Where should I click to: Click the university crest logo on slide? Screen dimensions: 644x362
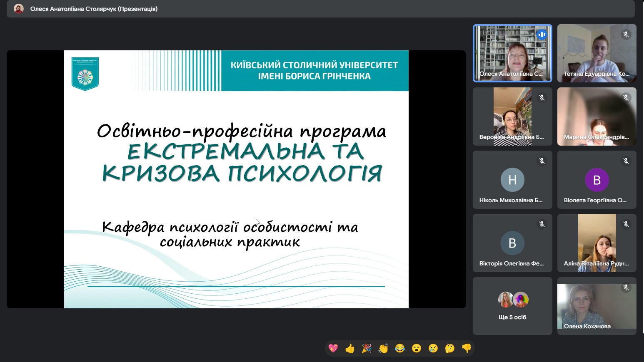pos(85,74)
